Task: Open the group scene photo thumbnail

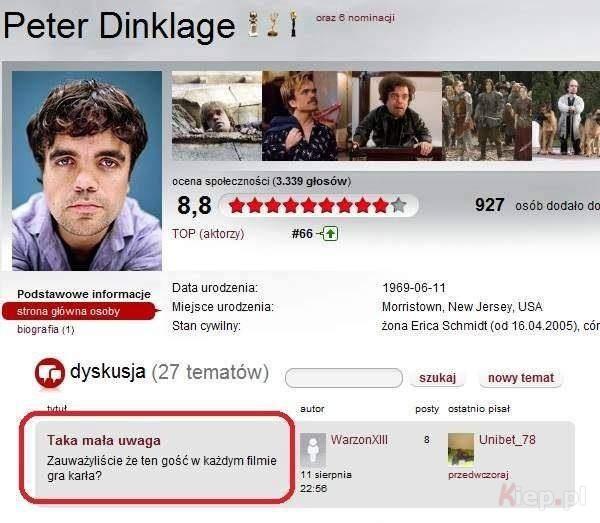Action: click(487, 116)
